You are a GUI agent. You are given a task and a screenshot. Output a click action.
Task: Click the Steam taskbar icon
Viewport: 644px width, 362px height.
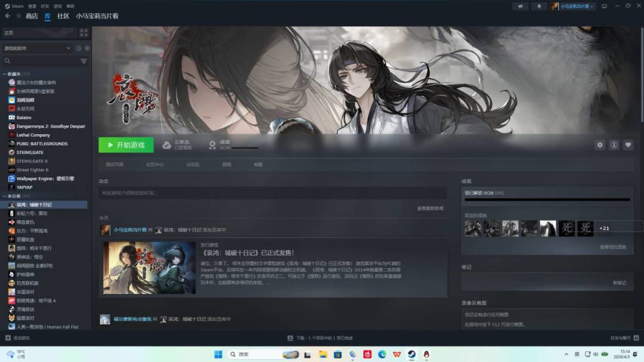click(411, 354)
